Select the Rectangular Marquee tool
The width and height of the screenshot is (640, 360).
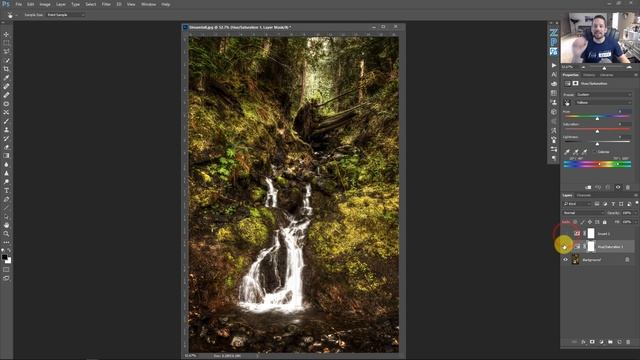click(x=6, y=43)
